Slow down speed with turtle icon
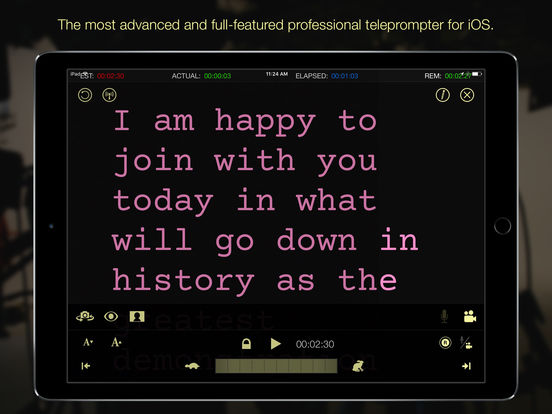The width and height of the screenshot is (552, 414). click(192, 366)
